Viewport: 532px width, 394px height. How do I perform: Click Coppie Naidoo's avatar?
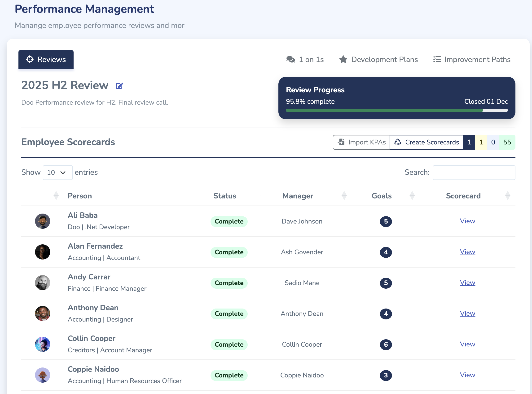pos(42,375)
